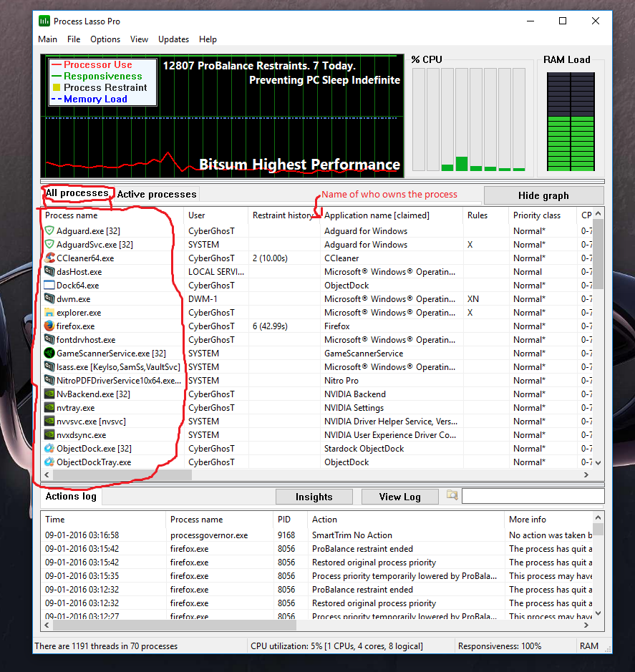Open the View menu
The image size is (635, 672).
139,39
